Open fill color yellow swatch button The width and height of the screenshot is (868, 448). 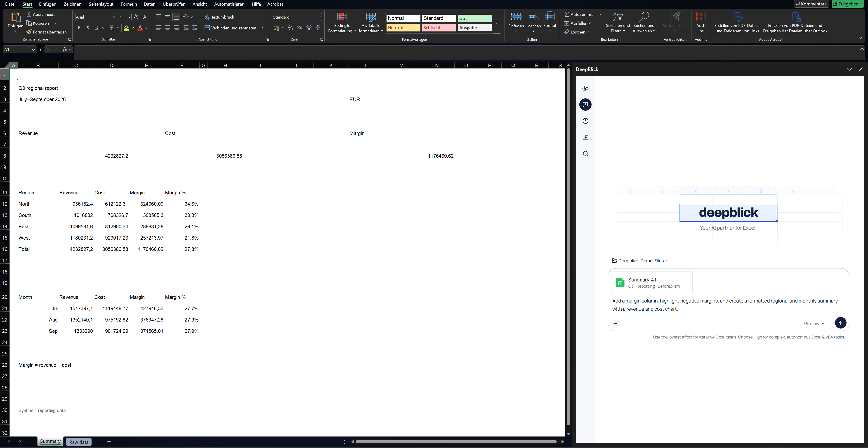126,28
